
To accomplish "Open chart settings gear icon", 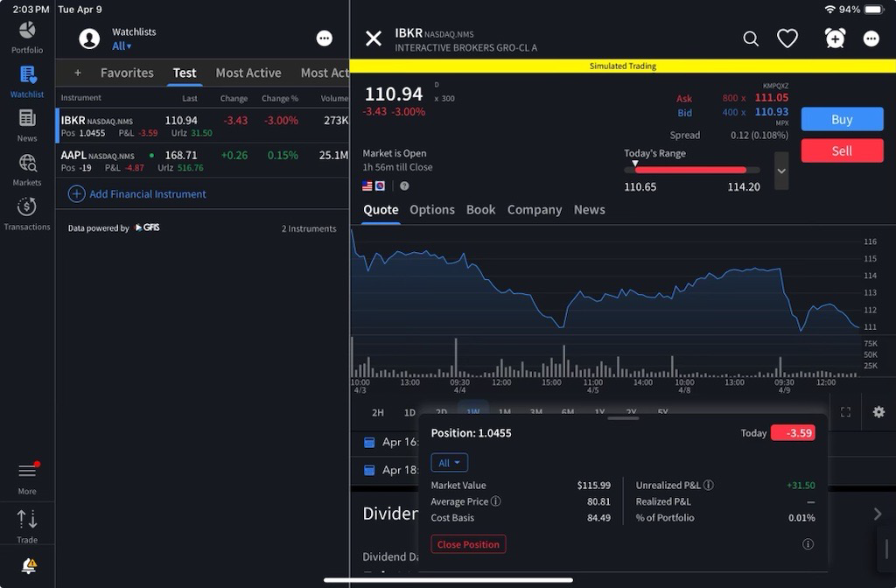I will pyautogui.click(x=878, y=412).
